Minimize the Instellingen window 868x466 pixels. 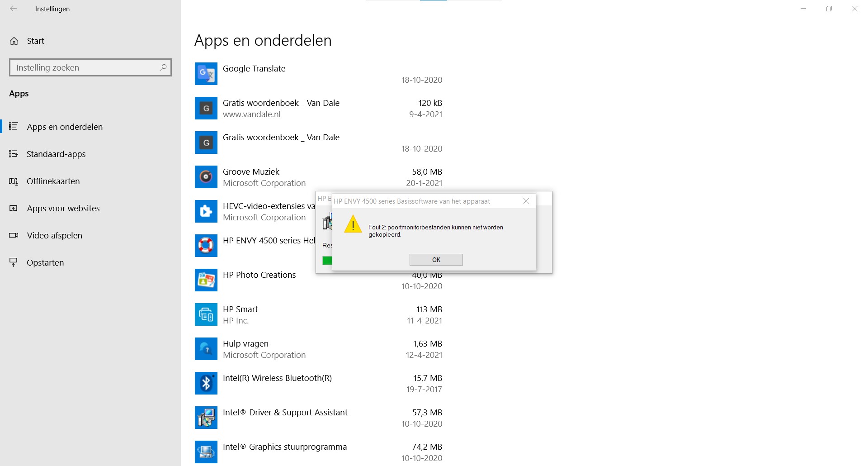pyautogui.click(x=803, y=9)
